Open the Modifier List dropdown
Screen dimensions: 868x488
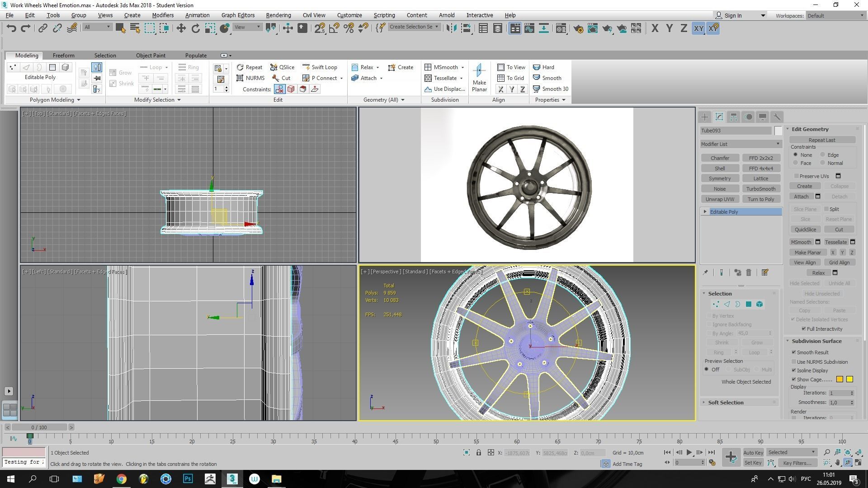740,144
